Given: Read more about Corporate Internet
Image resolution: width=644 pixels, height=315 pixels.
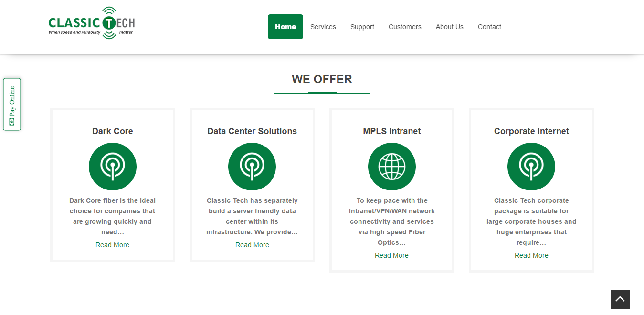Looking at the screenshot, I should [x=531, y=255].
